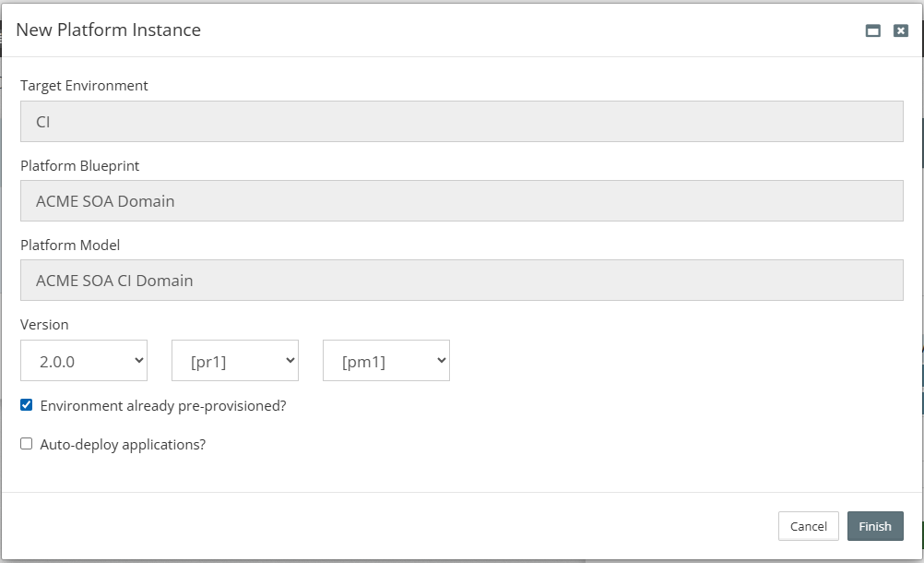Open the [pm1] version dropdown
Image resolution: width=924 pixels, height=563 pixels.
click(x=386, y=361)
